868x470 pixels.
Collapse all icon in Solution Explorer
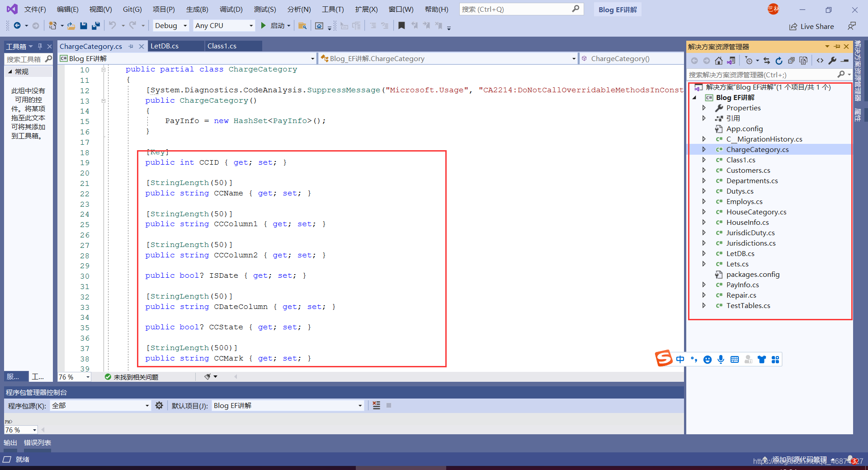click(x=791, y=61)
